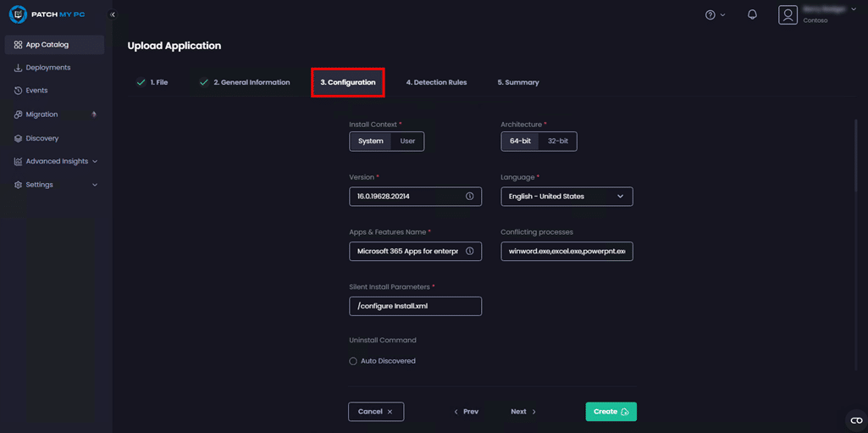Open the notifications bell

[x=752, y=14]
